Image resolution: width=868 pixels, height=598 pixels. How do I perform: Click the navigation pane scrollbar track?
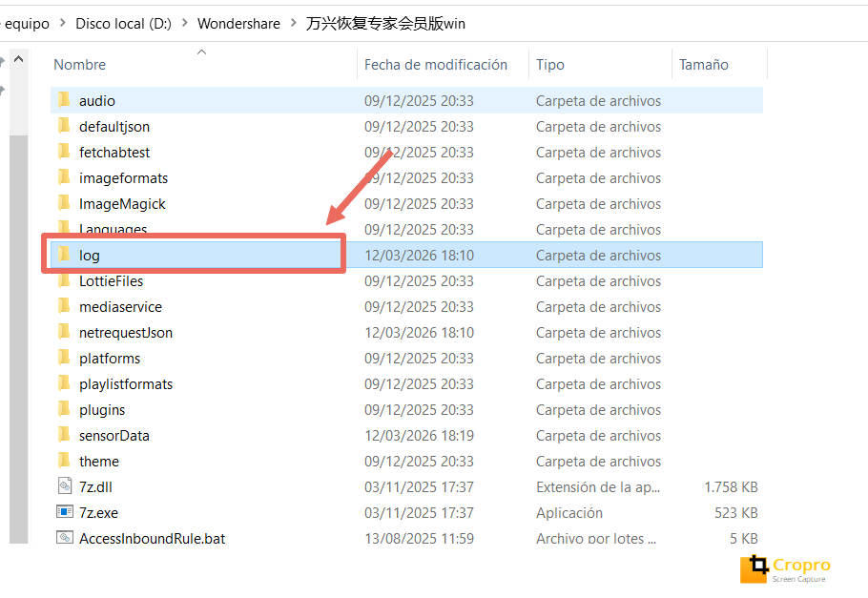(19, 339)
